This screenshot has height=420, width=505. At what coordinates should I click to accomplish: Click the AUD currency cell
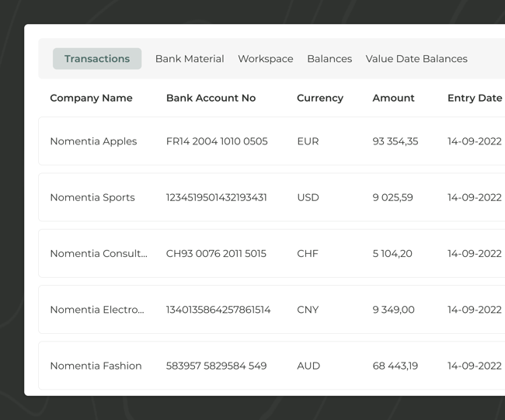tap(308, 366)
